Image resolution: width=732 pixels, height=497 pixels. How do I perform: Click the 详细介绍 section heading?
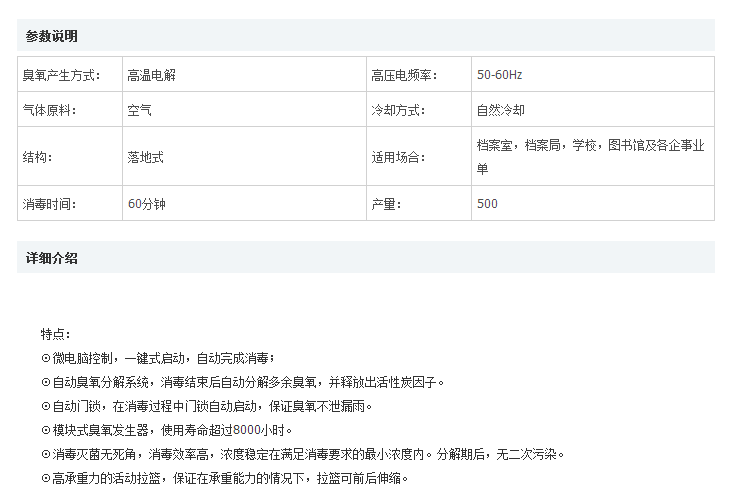pyautogui.click(x=52, y=258)
